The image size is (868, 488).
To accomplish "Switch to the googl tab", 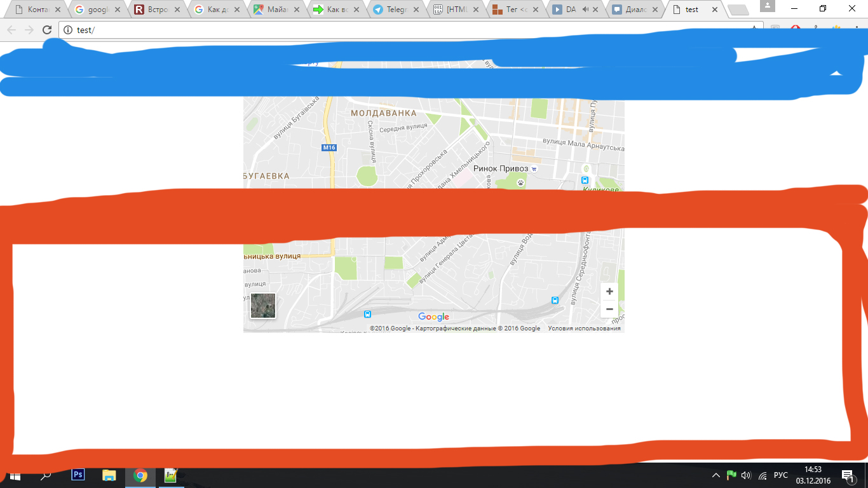I will tap(97, 10).
